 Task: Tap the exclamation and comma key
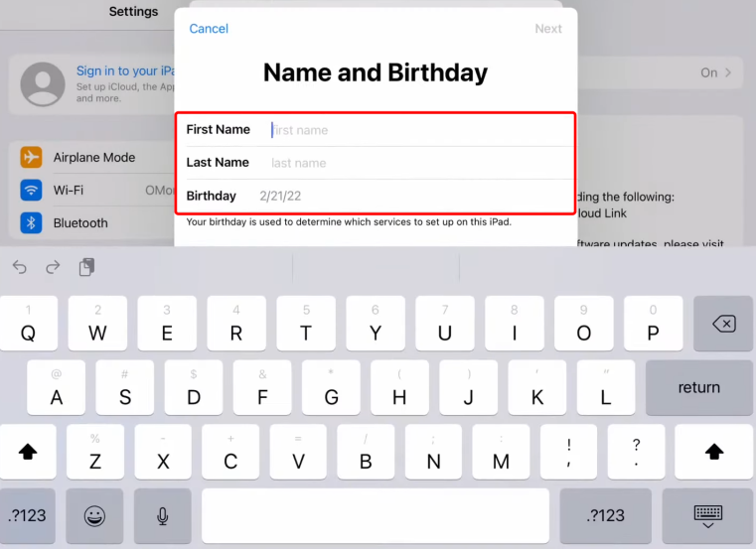pos(569,452)
